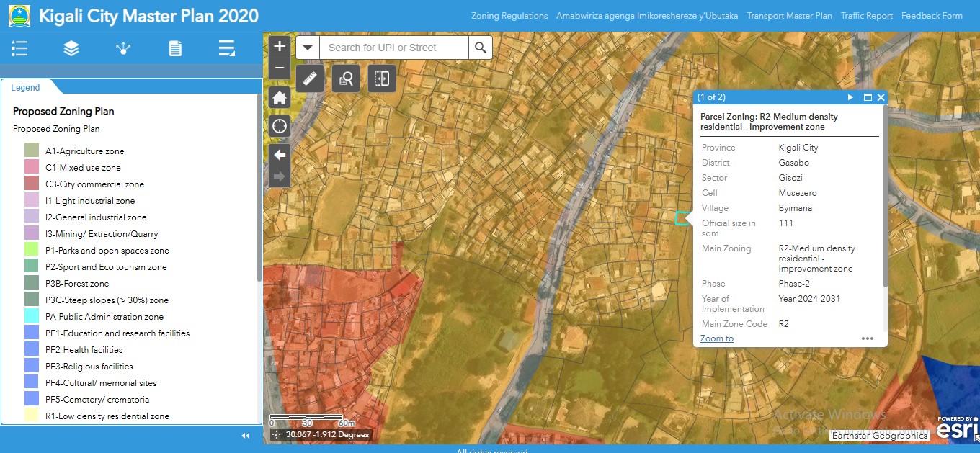Viewport: 980px width, 453px height.
Task: Open the popup's three-dot actions menu
Action: tap(867, 338)
